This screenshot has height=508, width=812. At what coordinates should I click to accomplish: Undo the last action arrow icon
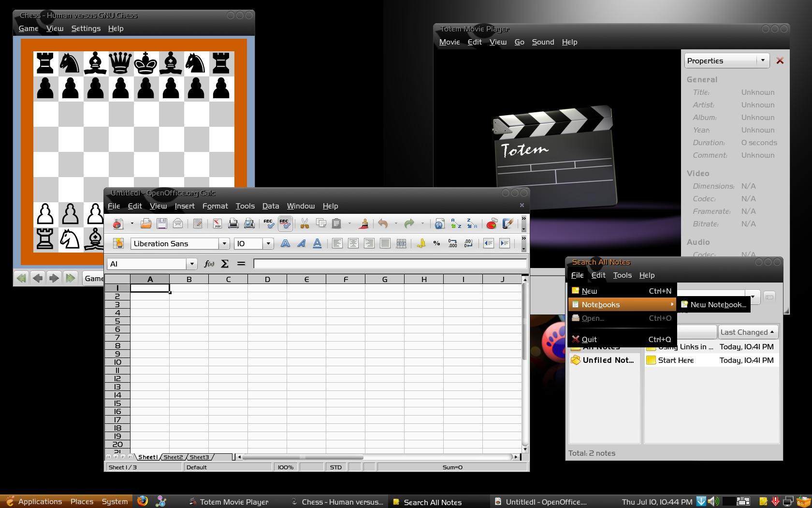[383, 224]
